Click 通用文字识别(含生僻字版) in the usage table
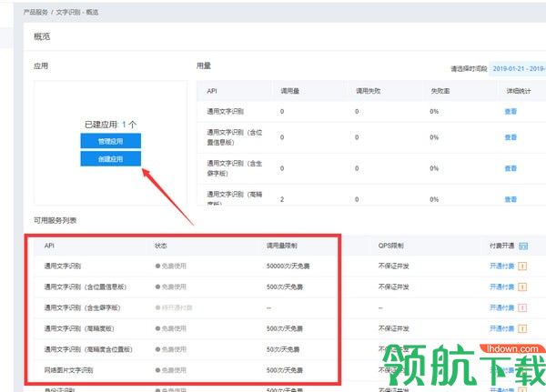Screen dimensions: 546x392 click(x=235, y=168)
